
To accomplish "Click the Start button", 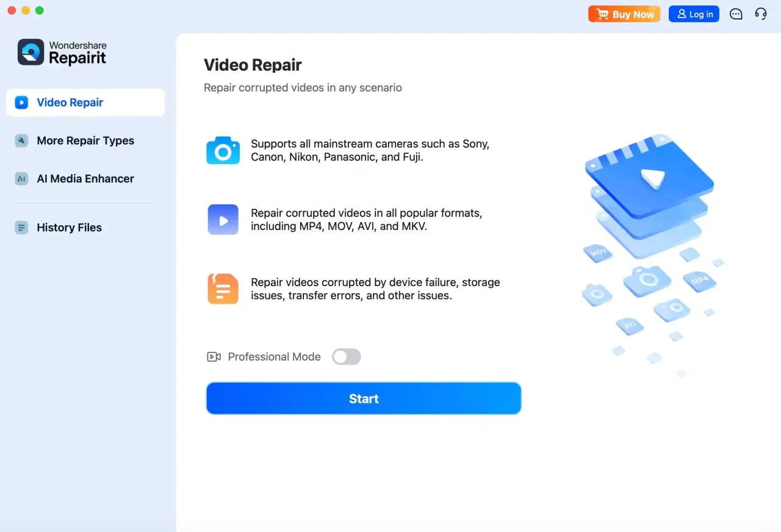I will coord(364,398).
